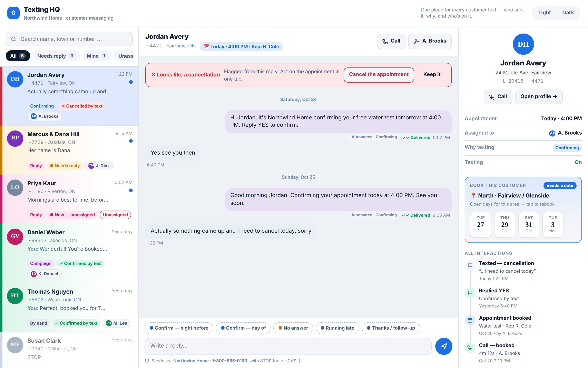Send the reply with paper-plane button

click(x=443, y=346)
